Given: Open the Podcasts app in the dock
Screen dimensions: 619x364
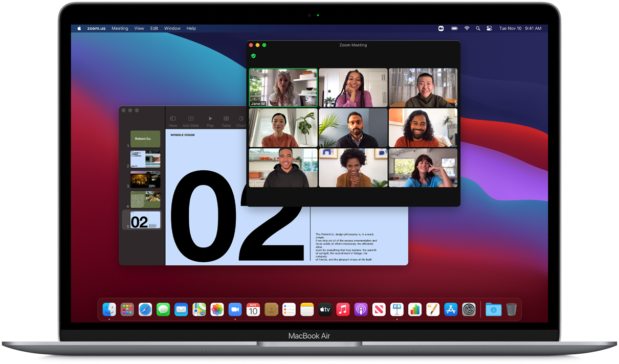Looking at the screenshot, I should tap(361, 309).
